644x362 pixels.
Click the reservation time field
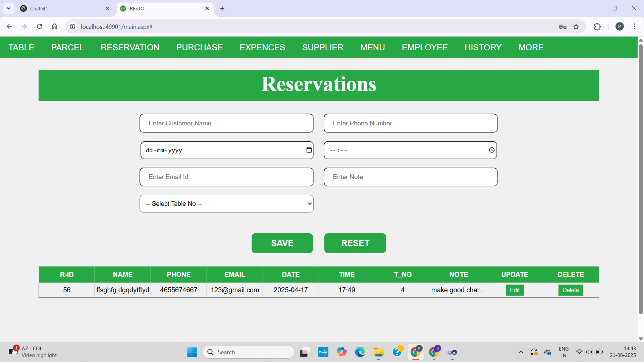pos(410,150)
